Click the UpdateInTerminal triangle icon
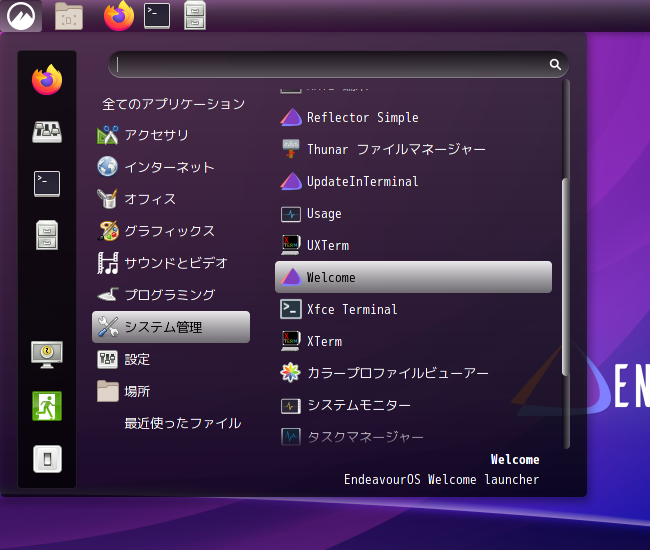Image resolution: width=650 pixels, height=550 pixels. [x=291, y=181]
